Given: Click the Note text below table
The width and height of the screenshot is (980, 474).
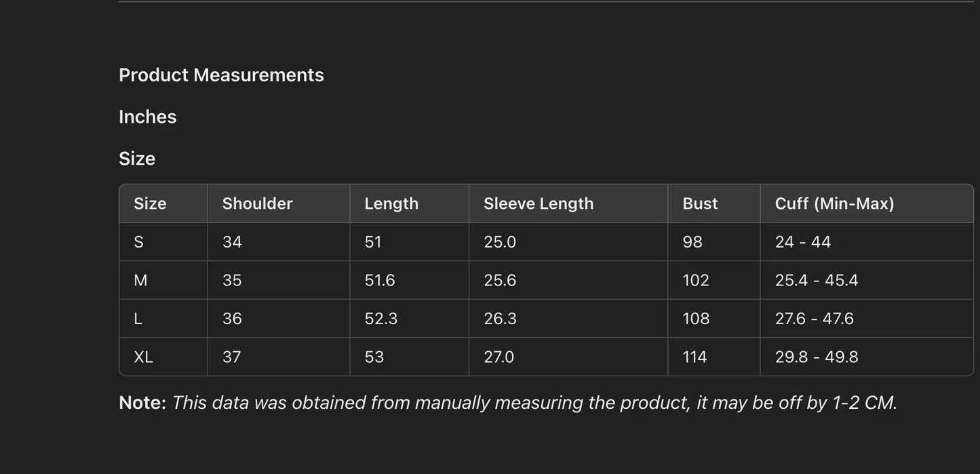Looking at the screenshot, I should [x=507, y=403].
